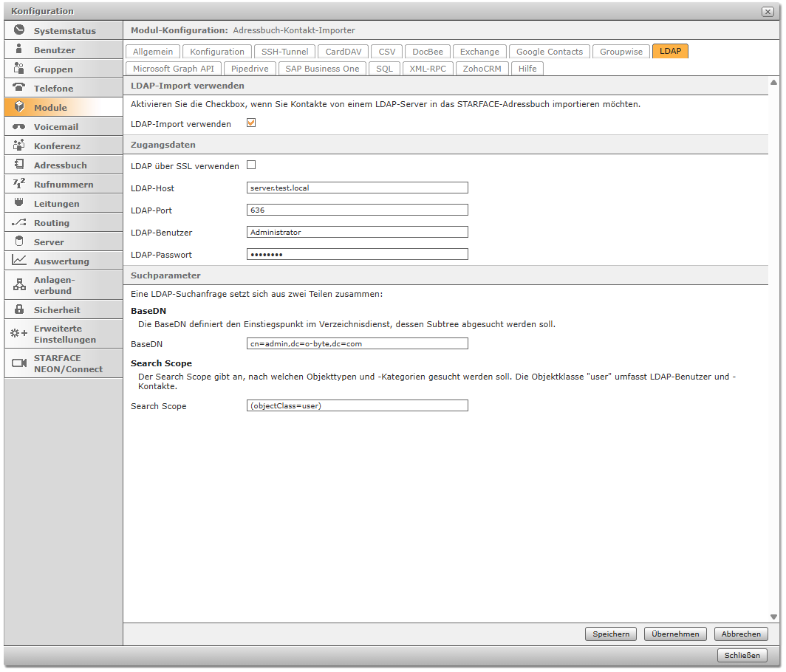Open the Google Contacts tab
Viewport: 786px width, 672px height.
(x=549, y=52)
